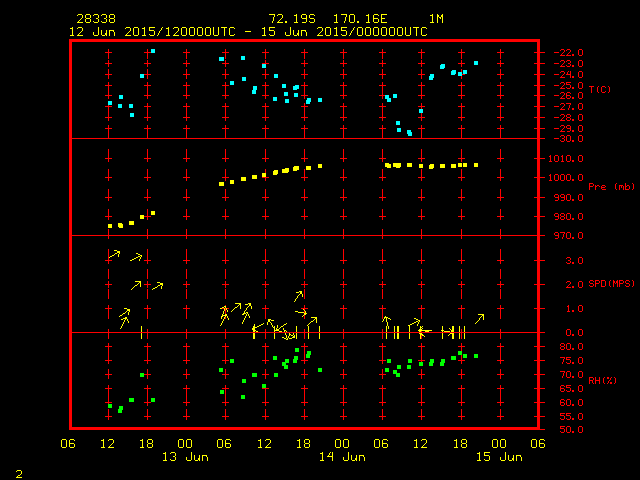Click the station ID 28338 in header
640x480 pixels.
click(x=94, y=20)
